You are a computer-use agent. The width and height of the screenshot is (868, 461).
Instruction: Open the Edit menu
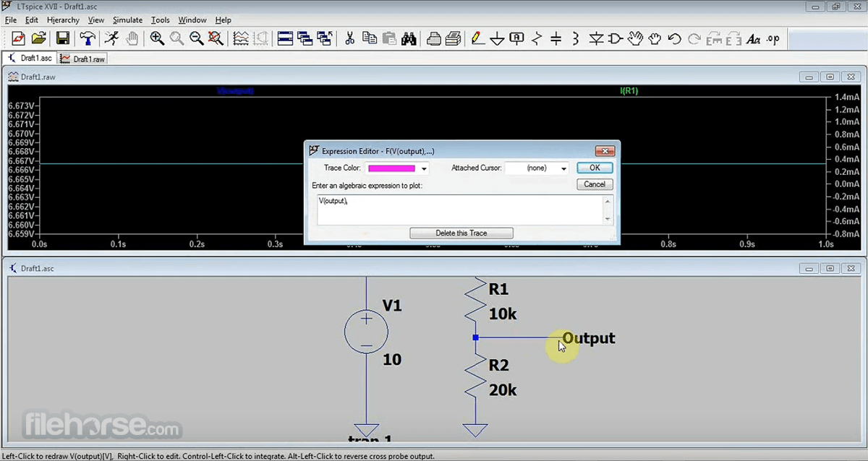click(32, 20)
